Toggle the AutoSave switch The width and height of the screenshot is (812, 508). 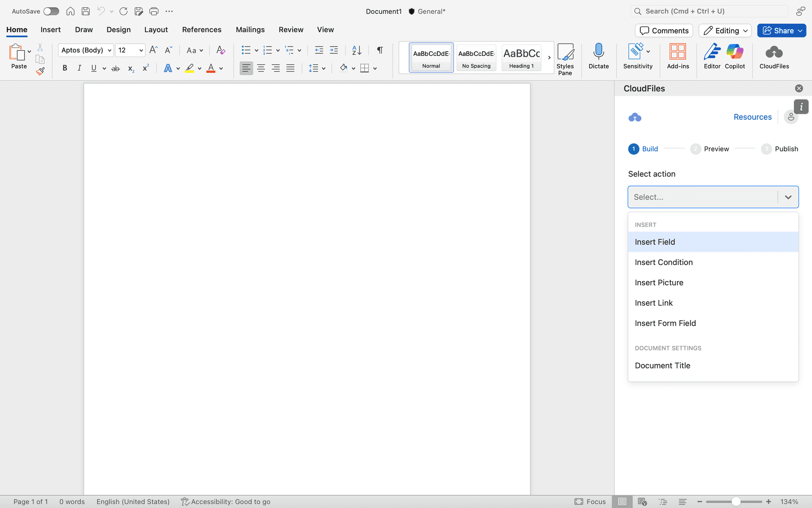coord(51,11)
